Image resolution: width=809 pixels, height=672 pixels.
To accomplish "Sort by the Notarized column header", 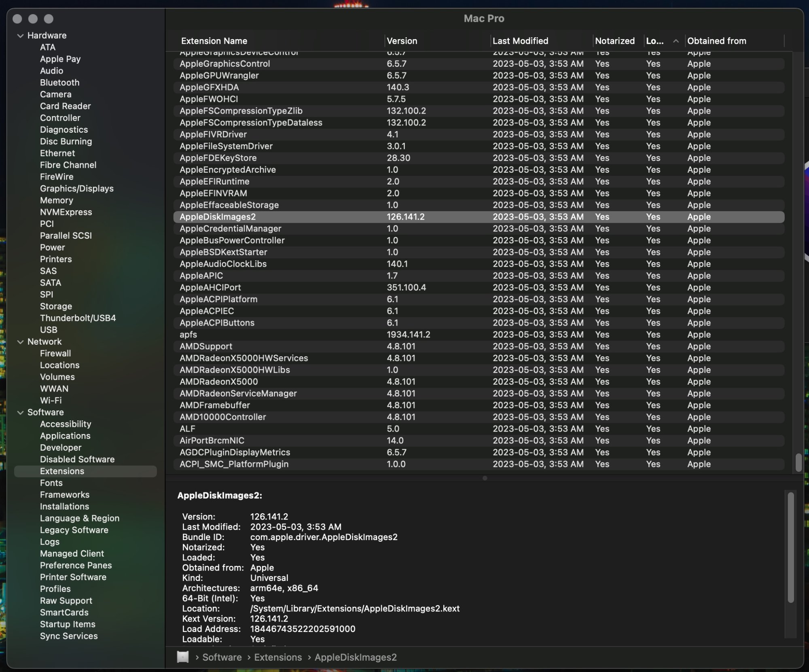I will tap(614, 41).
